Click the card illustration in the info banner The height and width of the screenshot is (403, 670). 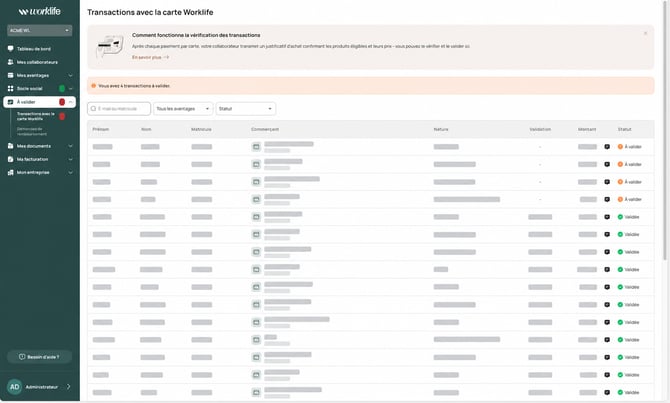110,46
